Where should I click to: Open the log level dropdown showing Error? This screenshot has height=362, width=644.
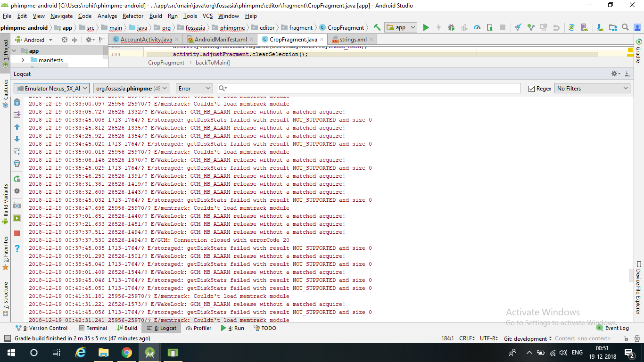coord(194,88)
